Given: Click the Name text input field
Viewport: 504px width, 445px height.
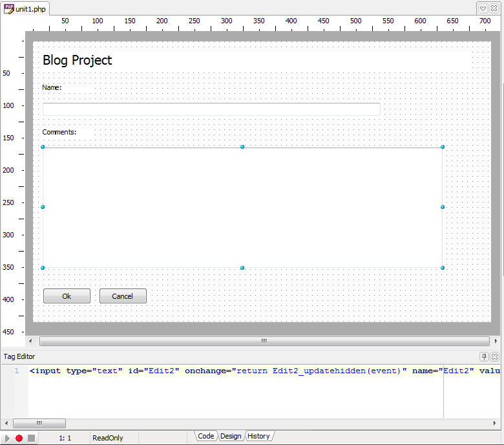Looking at the screenshot, I should click(211, 109).
